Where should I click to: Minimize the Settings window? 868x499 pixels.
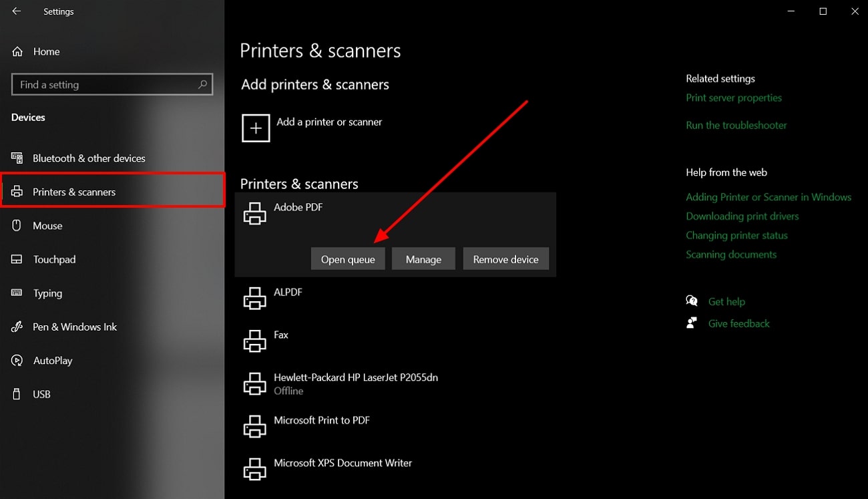[x=791, y=11]
